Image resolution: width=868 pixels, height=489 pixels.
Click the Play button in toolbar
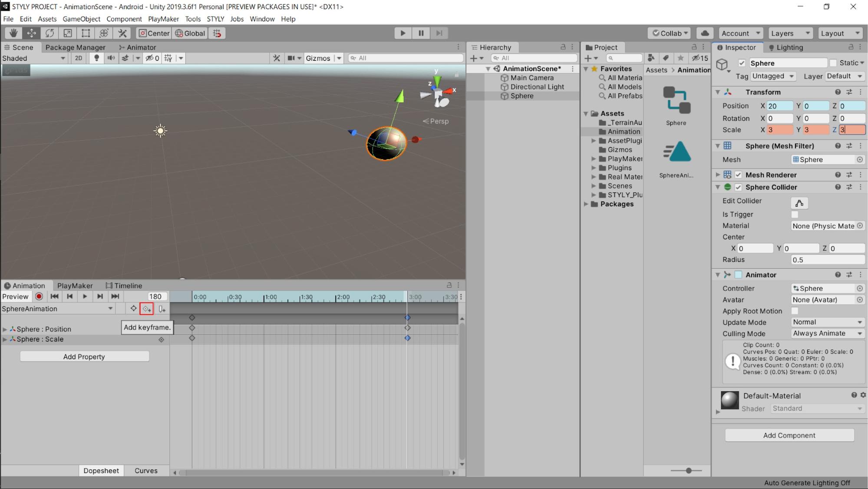coord(403,33)
